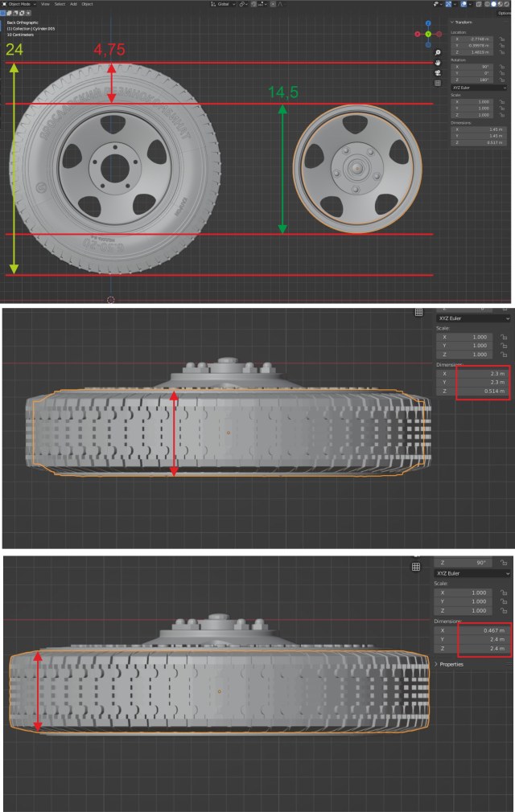Open the Object Mode dropdown
The height and width of the screenshot is (812, 515).
(x=18, y=4)
